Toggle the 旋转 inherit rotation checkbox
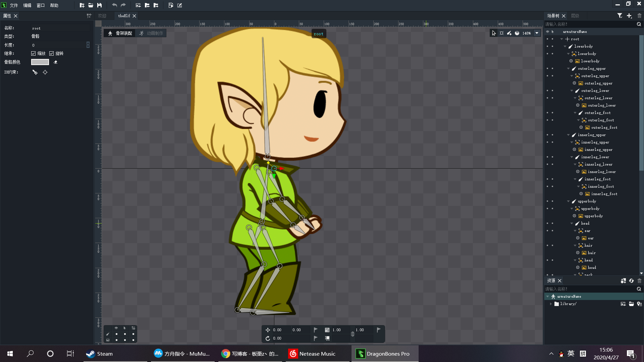Screen dimensions: 644x362 coord(52,53)
